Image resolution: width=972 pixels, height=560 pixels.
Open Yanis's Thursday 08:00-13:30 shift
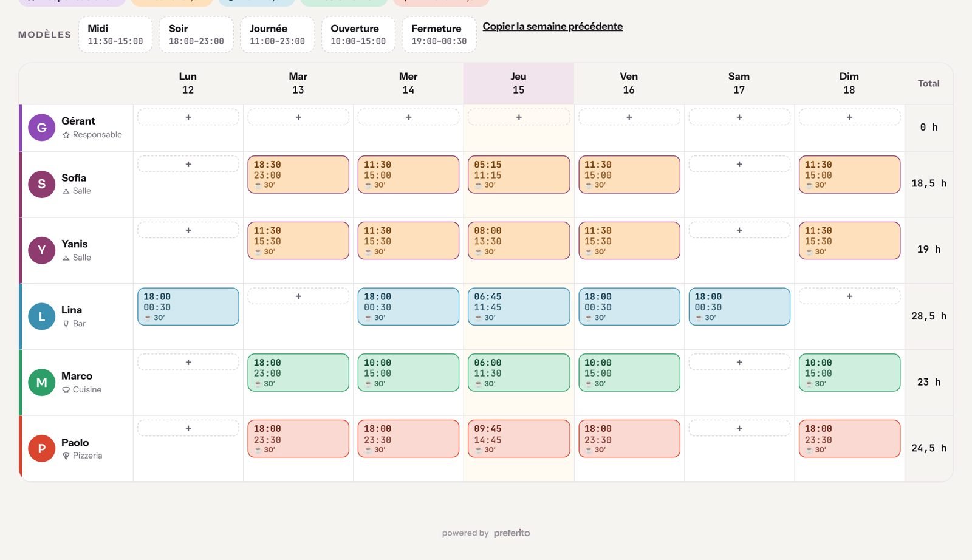(519, 241)
